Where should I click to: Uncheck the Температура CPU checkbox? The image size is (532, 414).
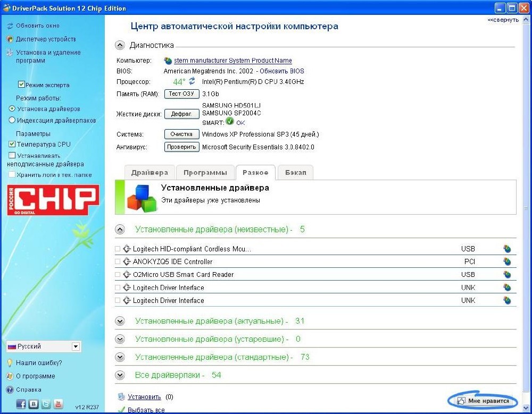point(12,144)
